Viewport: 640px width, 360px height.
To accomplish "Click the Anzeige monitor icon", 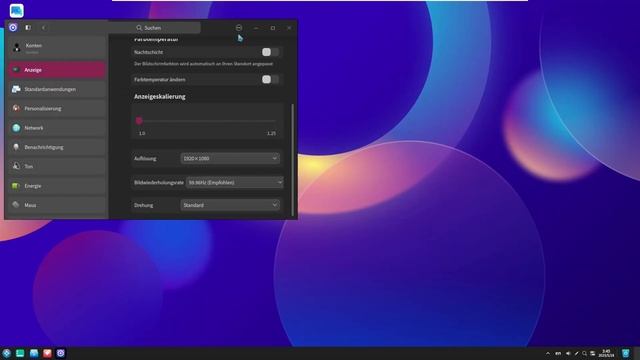I will coord(16,70).
